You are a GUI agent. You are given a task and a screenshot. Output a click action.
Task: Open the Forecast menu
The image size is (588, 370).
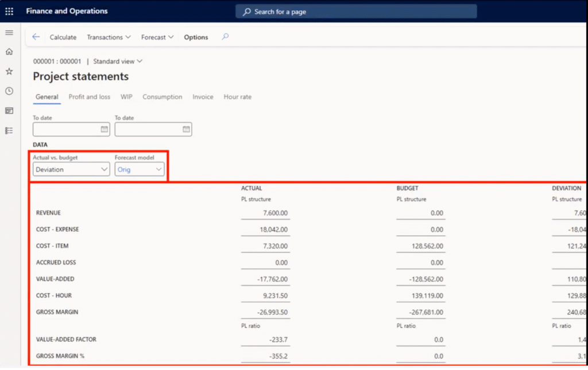coord(157,37)
